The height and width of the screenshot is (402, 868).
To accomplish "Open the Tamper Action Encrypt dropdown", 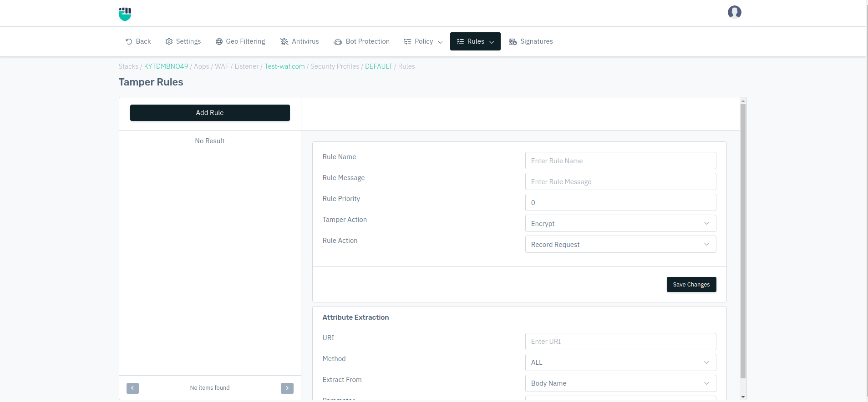I will 620,223.
